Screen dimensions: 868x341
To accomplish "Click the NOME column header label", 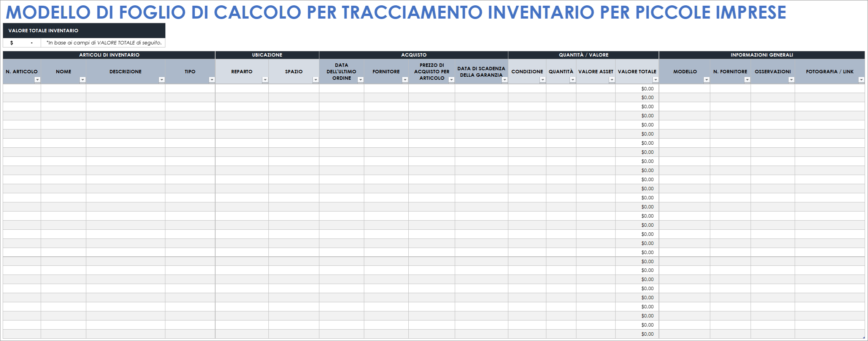I will 63,71.
